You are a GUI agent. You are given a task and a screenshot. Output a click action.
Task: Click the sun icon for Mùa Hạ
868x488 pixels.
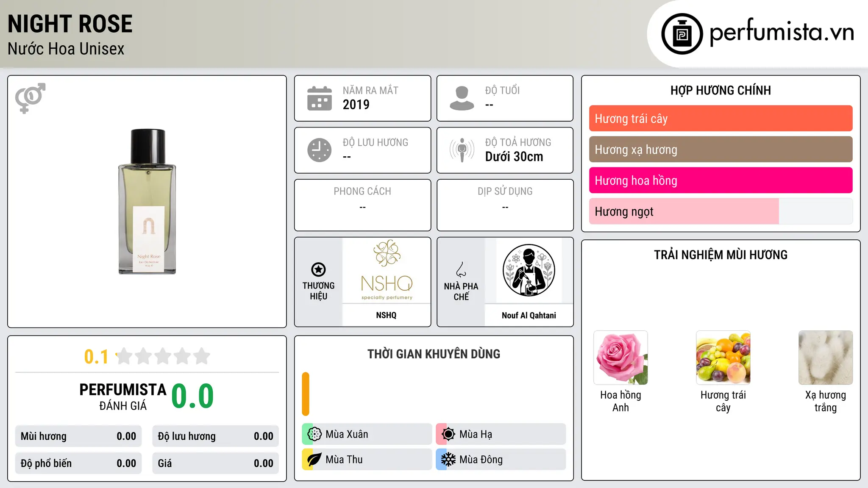(x=448, y=434)
